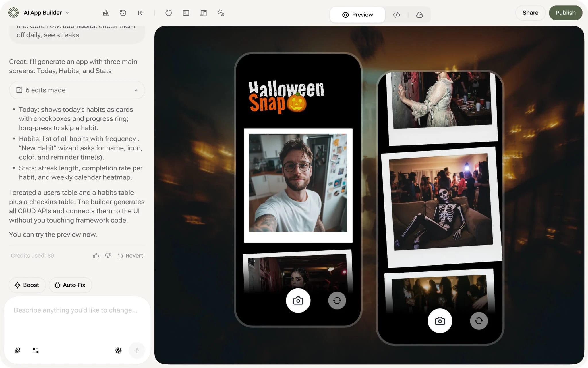This screenshot has width=588, height=368.
Task: Click the thumbs up feedback icon
Action: [96, 256]
